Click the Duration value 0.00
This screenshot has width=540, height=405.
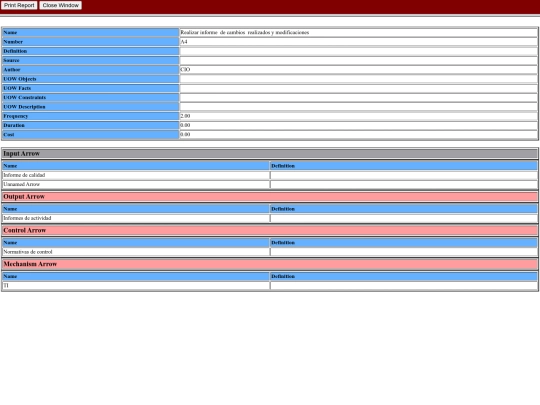(x=185, y=125)
